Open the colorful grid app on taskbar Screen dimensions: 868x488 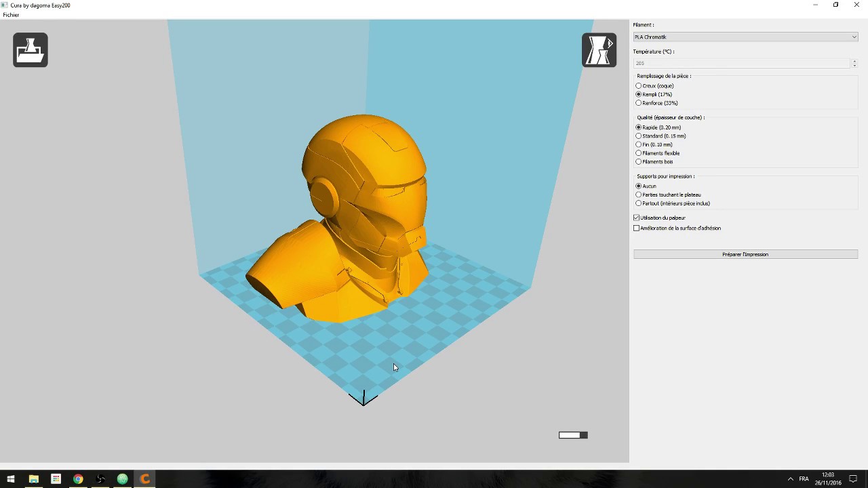pyautogui.click(x=56, y=479)
